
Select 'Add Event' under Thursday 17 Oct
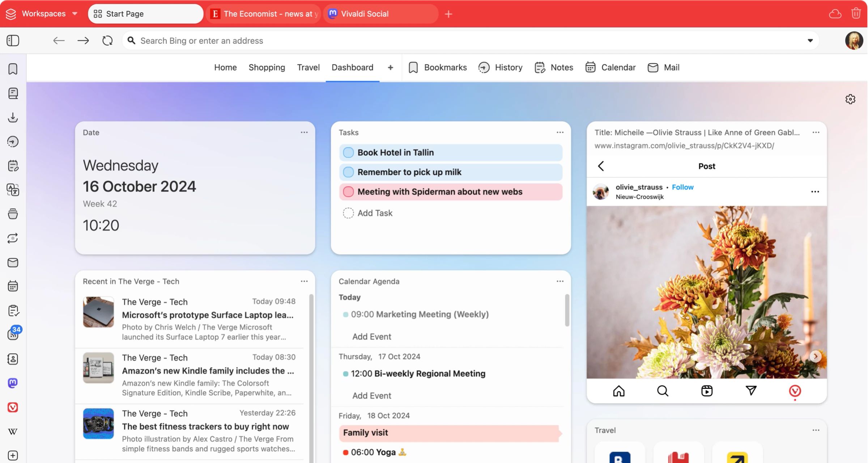tap(371, 396)
